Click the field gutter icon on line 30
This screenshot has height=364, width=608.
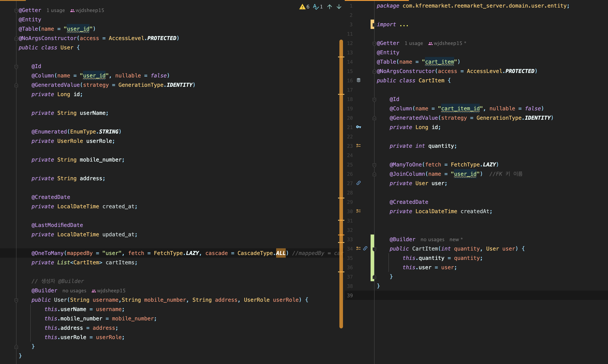pyautogui.click(x=358, y=211)
